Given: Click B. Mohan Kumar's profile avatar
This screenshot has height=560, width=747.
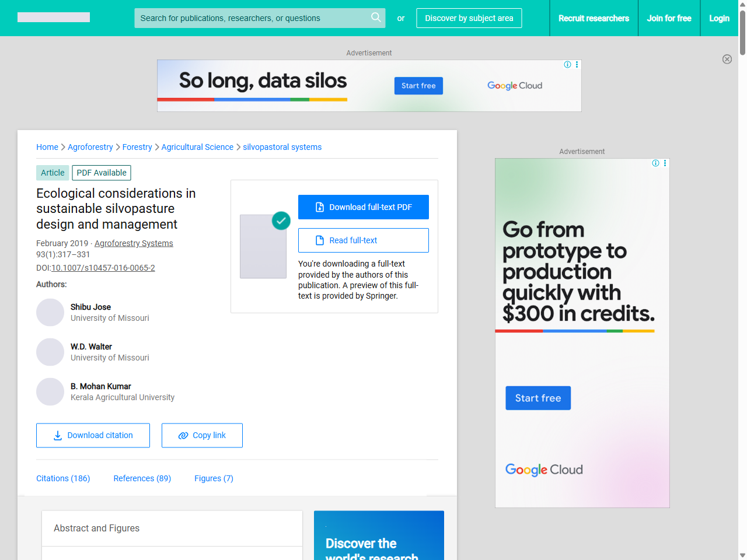Looking at the screenshot, I should tap(50, 392).
